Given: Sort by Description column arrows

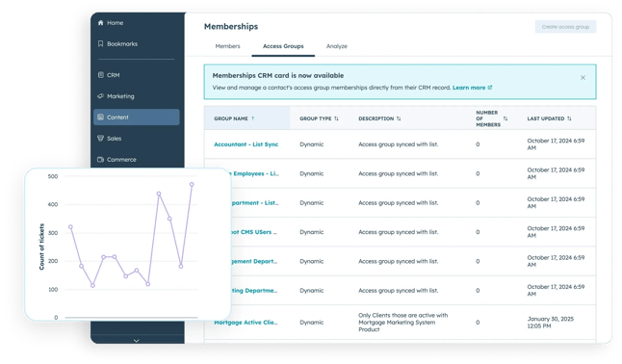Looking at the screenshot, I should click(399, 118).
